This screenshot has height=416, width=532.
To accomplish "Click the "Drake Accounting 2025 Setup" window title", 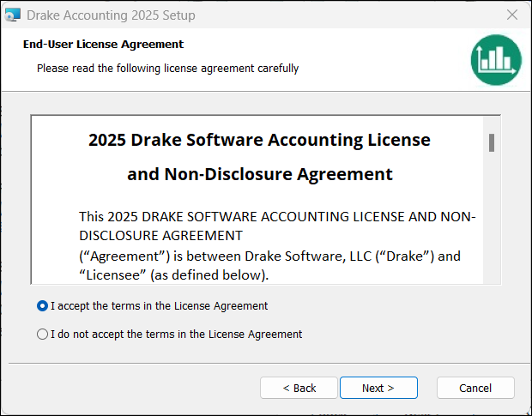I will (x=111, y=15).
